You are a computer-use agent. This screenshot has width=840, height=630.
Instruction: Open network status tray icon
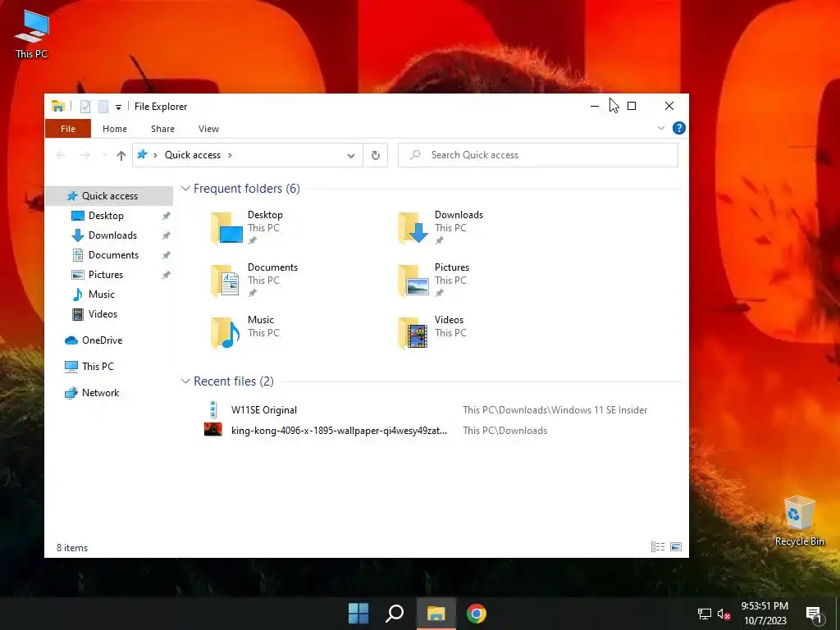click(704, 614)
